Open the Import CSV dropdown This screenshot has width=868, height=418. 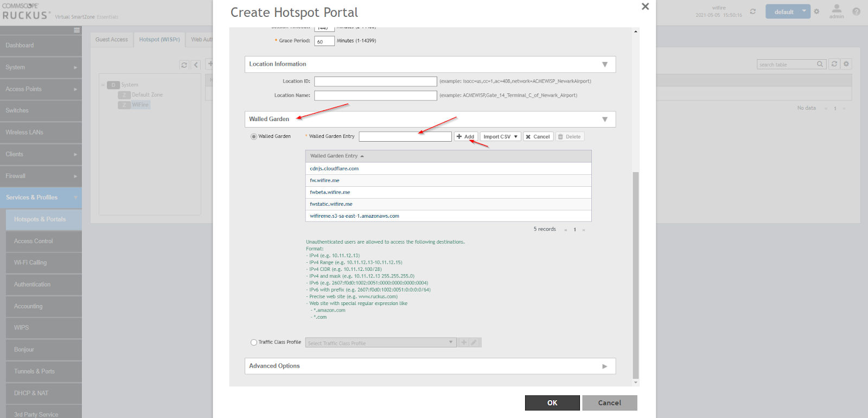[500, 137]
